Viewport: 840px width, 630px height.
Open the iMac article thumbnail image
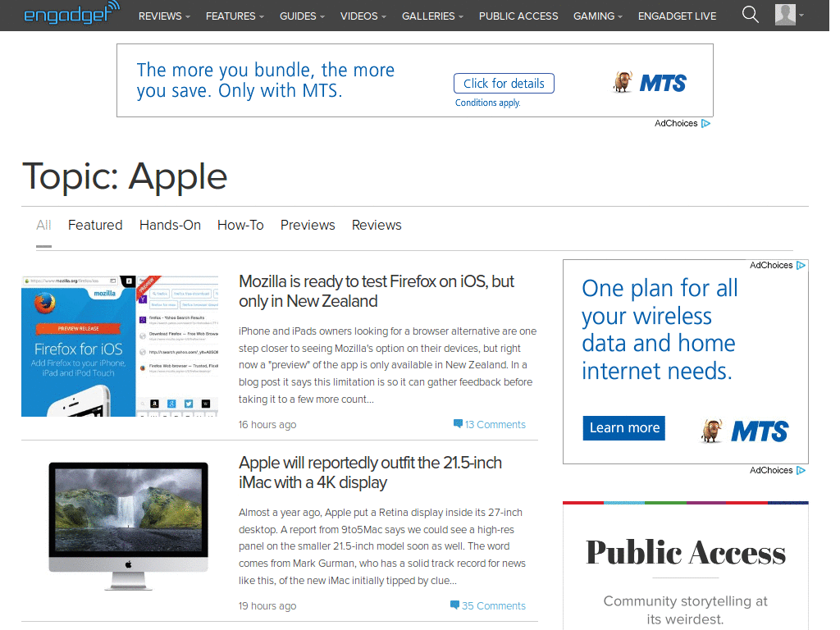coord(129,527)
